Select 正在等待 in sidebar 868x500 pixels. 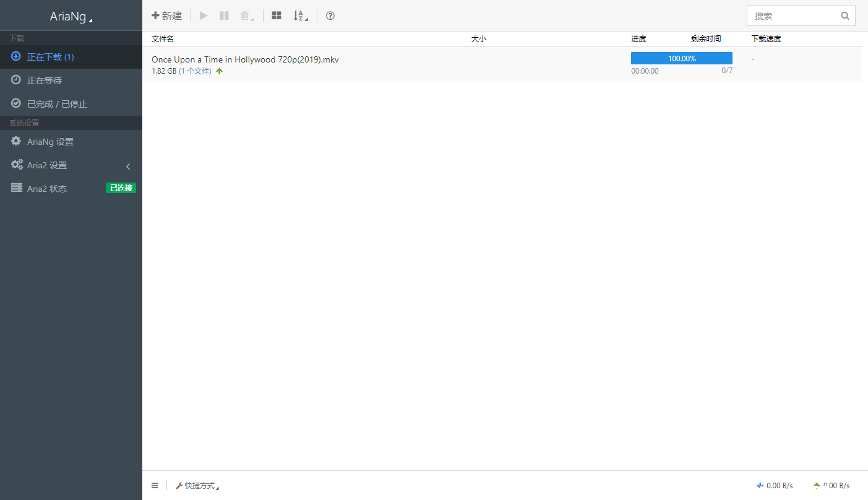tap(45, 80)
